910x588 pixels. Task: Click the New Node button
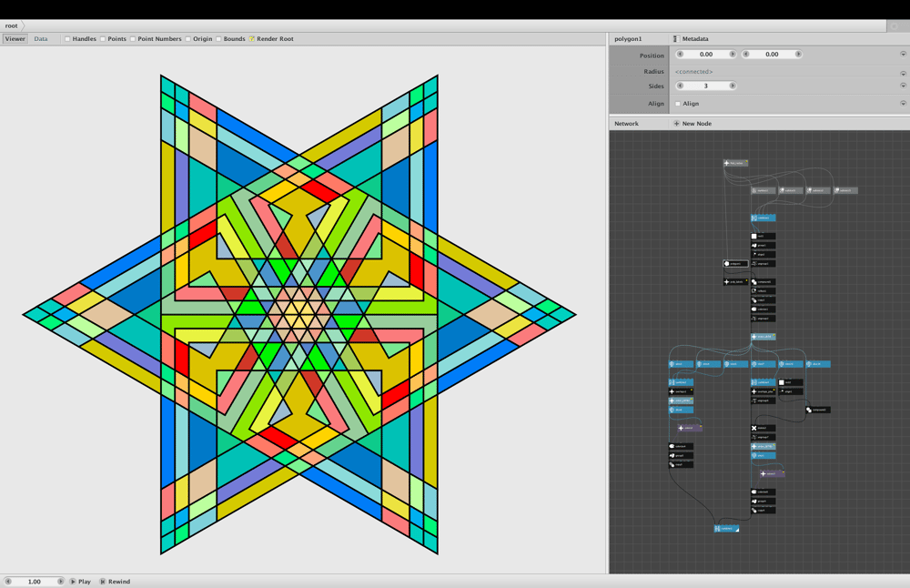(693, 124)
